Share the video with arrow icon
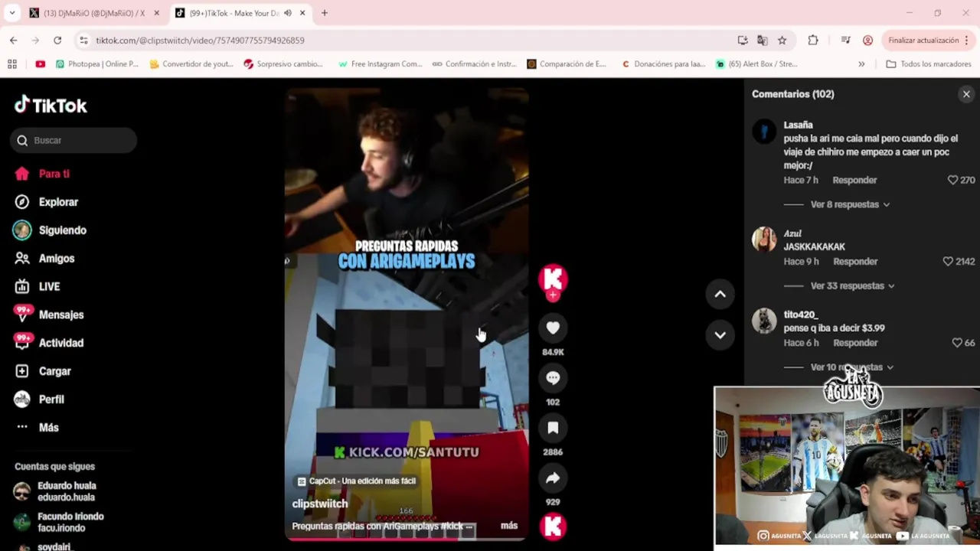The image size is (980, 551). click(x=553, y=478)
